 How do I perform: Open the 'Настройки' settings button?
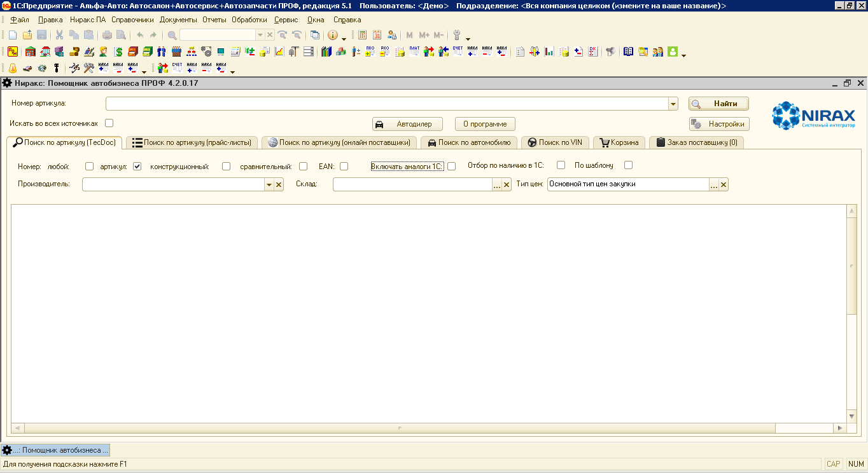click(719, 124)
